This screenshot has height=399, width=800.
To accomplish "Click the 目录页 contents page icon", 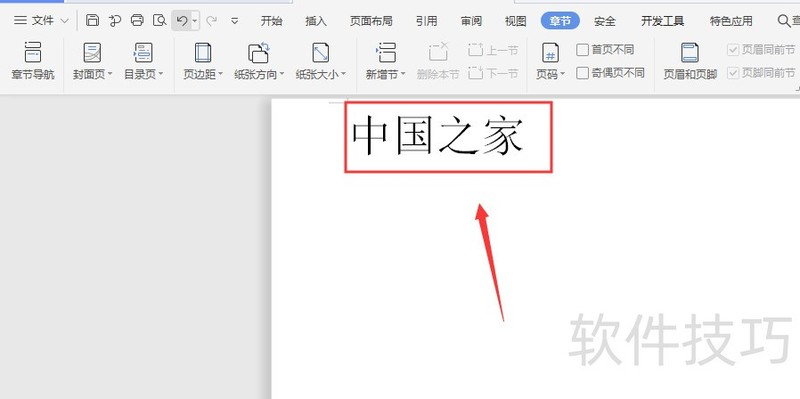I will [x=143, y=53].
